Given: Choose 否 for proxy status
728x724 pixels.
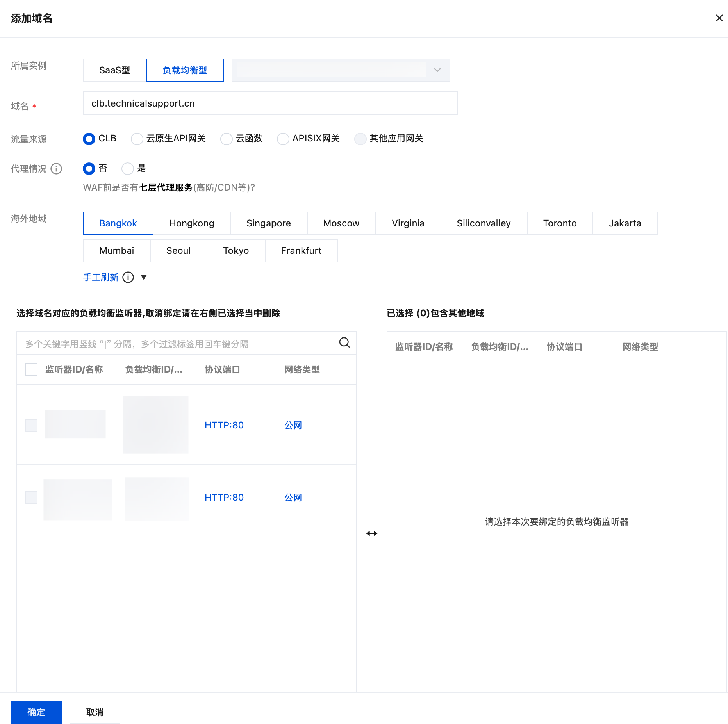Looking at the screenshot, I should coord(89,169).
